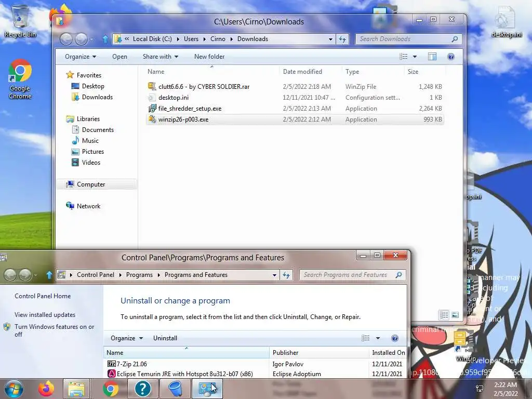The image size is (532, 399).
Task: Select Documents under Libraries
Action: tap(92, 129)
